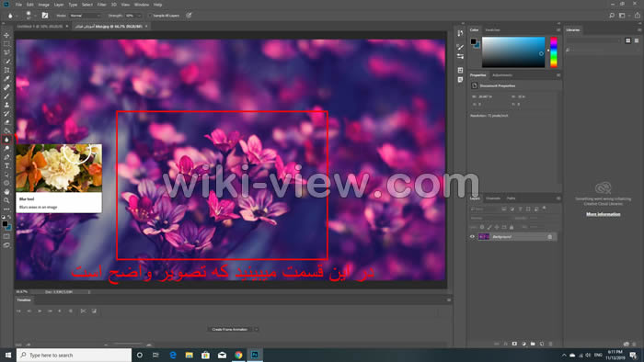Viewport: 644px width, 362px height.
Task: Click the Background layer thumbnail
Action: 484,236
